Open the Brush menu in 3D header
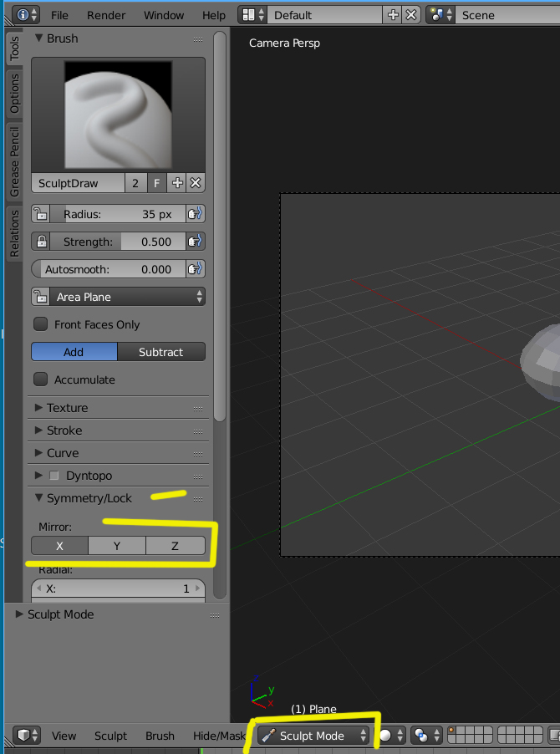 (x=160, y=736)
